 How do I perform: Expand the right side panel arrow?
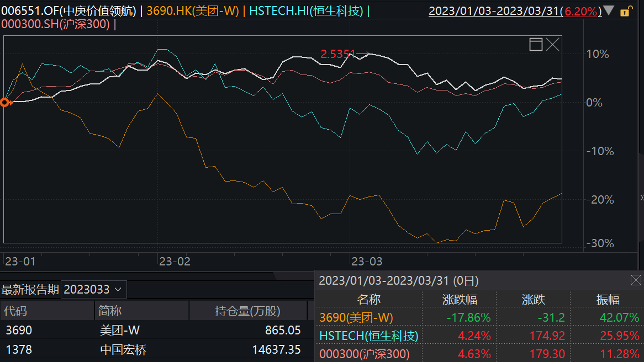(641, 198)
